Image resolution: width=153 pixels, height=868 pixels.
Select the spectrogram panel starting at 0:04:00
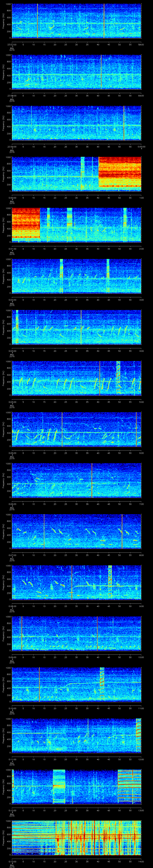coord(77,378)
